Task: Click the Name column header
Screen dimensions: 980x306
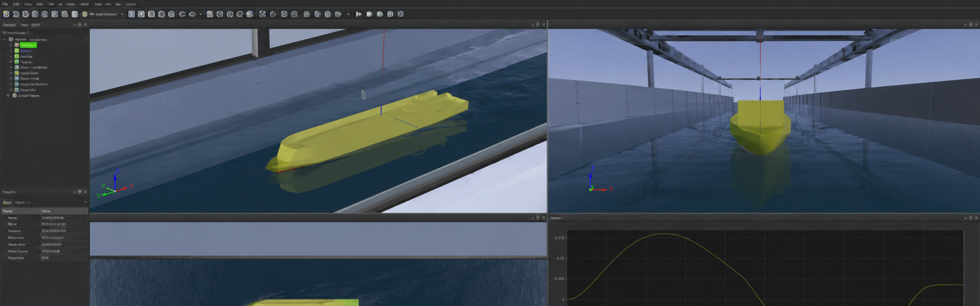Action: pyautogui.click(x=20, y=211)
